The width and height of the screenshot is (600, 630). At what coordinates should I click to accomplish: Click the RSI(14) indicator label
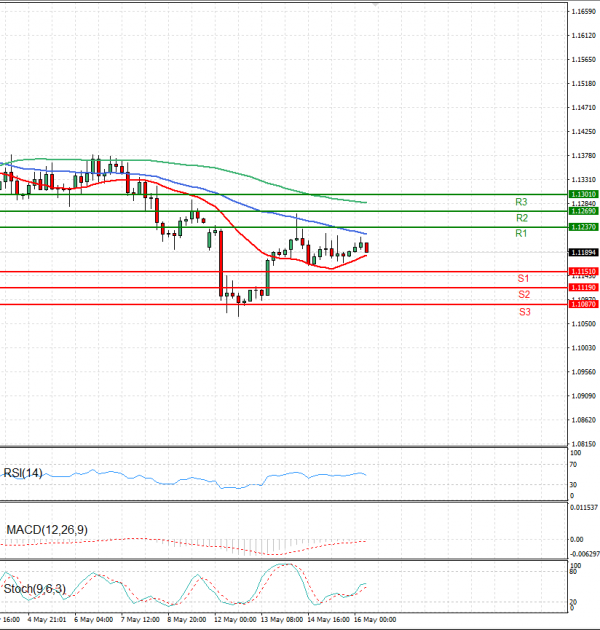pos(23,473)
